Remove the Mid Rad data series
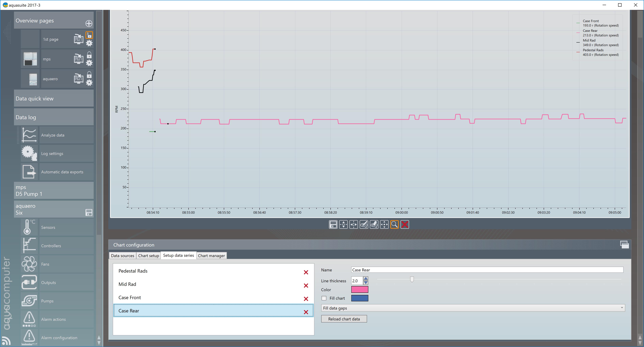644x347 pixels. tap(306, 286)
